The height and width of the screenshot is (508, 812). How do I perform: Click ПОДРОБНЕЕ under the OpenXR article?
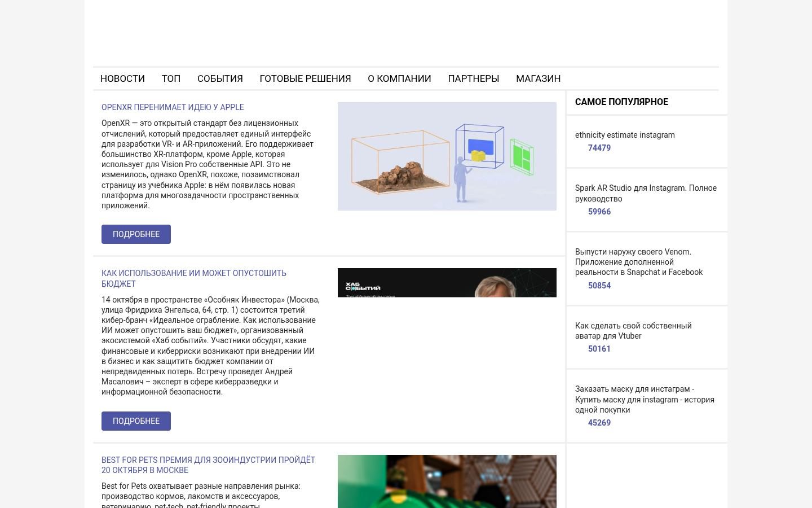[x=136, y=234]
